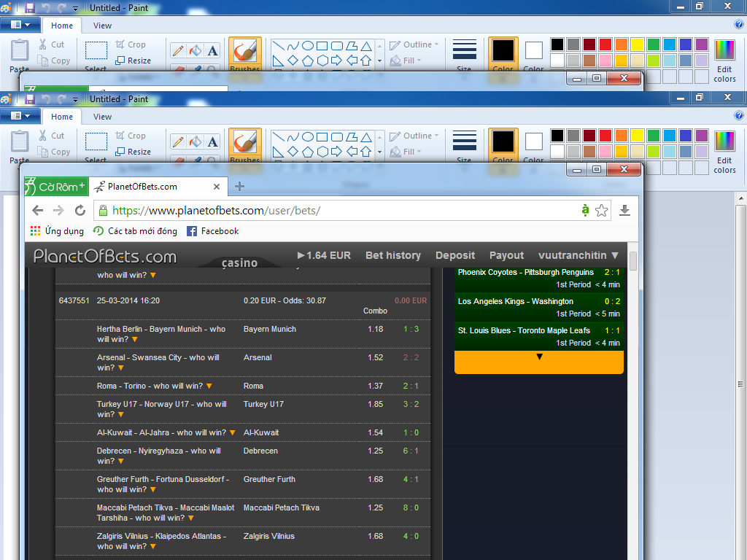Click Save in the topmost Paint title bar
The height and width of the screenshot is (560, 747).
pyautogui.click(x=29, y=7)
